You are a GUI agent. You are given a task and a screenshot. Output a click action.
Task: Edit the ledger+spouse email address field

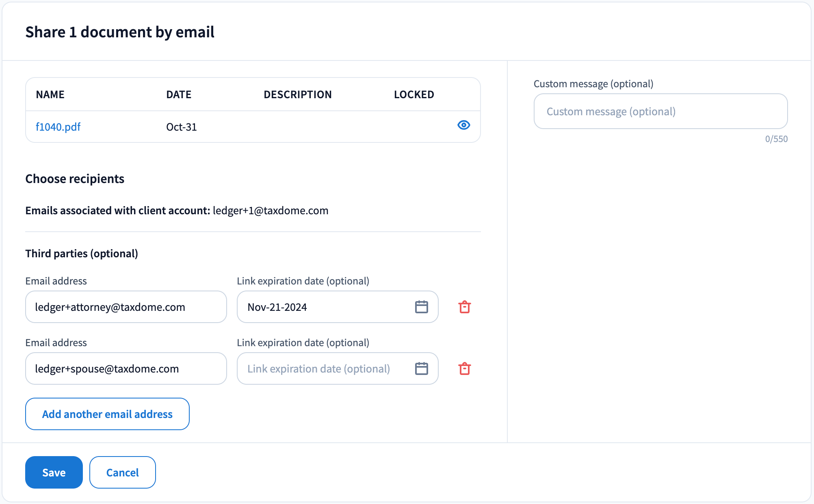click(126, 369)
